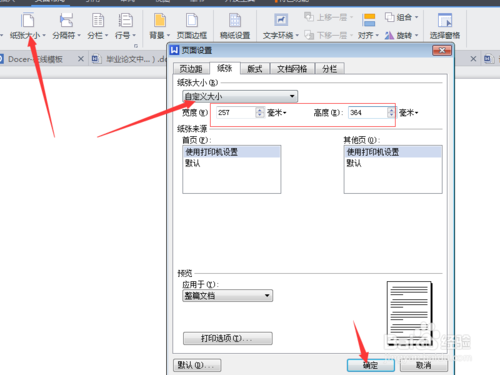Expand the 背景 dropdown arrow
This screenshot has height=375, width=500.
click(168, 35)
